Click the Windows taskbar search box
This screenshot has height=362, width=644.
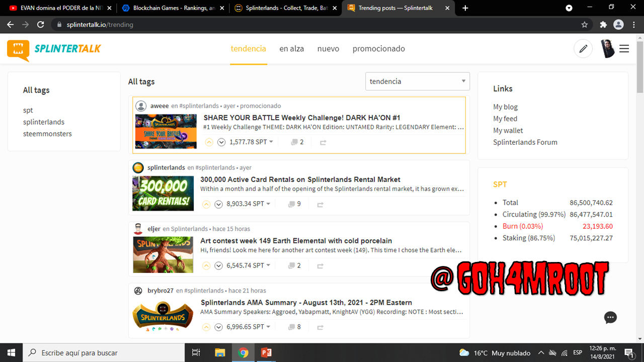point(104,352)
